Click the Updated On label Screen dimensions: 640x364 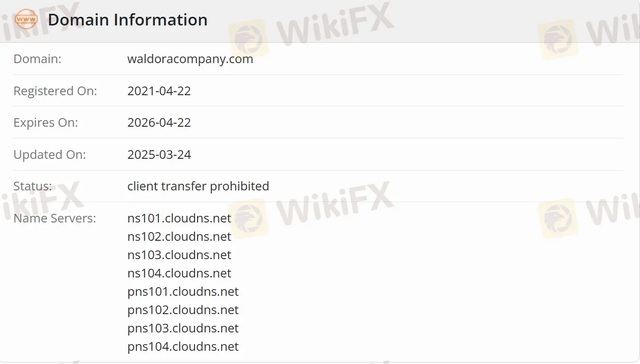[50, 155]
